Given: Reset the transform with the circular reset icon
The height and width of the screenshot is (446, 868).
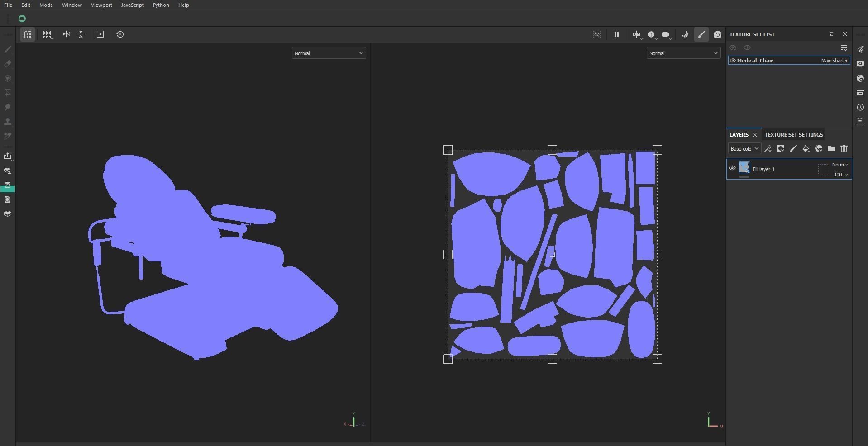Looking at the screenshot, I should click(x=120, y=34).
